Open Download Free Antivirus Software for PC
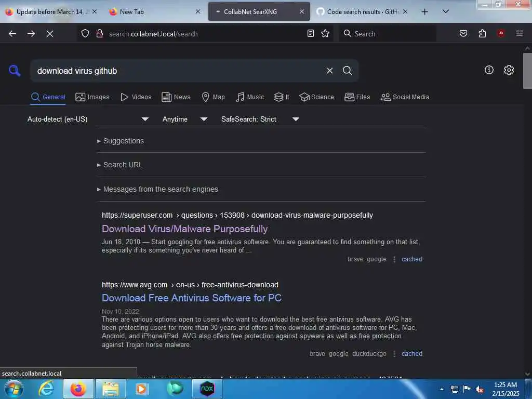Image resolution: width=532 pixels, height=399 pixels. coord(192,298)
